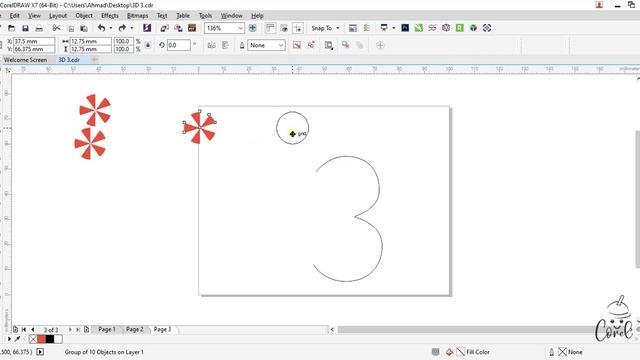Expand the status bar coordinates arrow
The width and height of the screenshot is (640, 360).
click(x=40, y=352)
